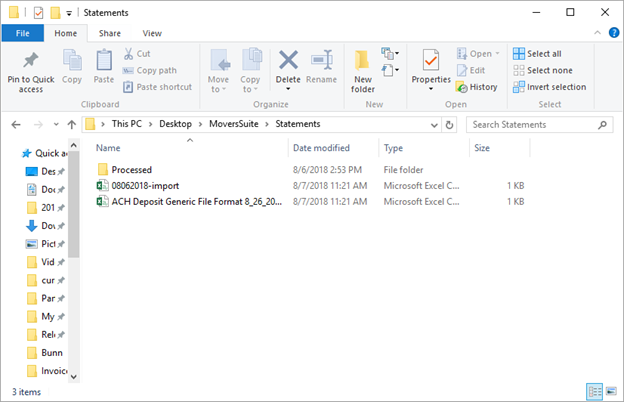Open the File menu tab
The image size is (624, 402).
pos(22,33)
